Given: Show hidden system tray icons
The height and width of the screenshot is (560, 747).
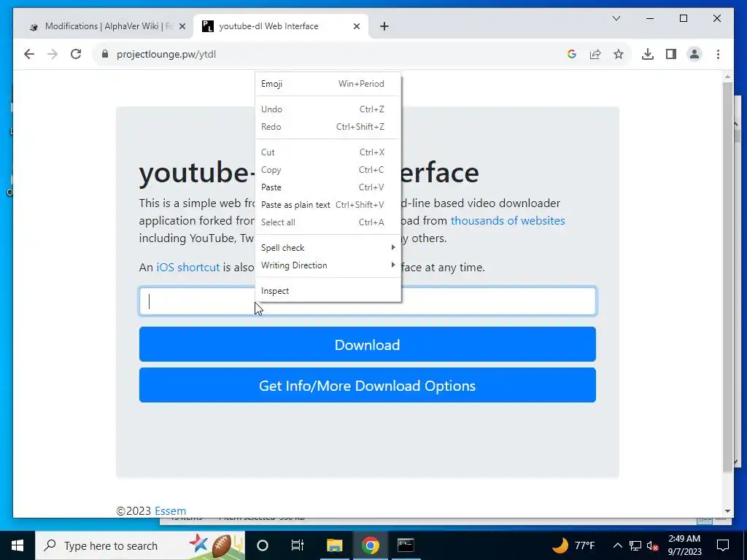Looking at the screenshot, I should (x=617, y=545).
